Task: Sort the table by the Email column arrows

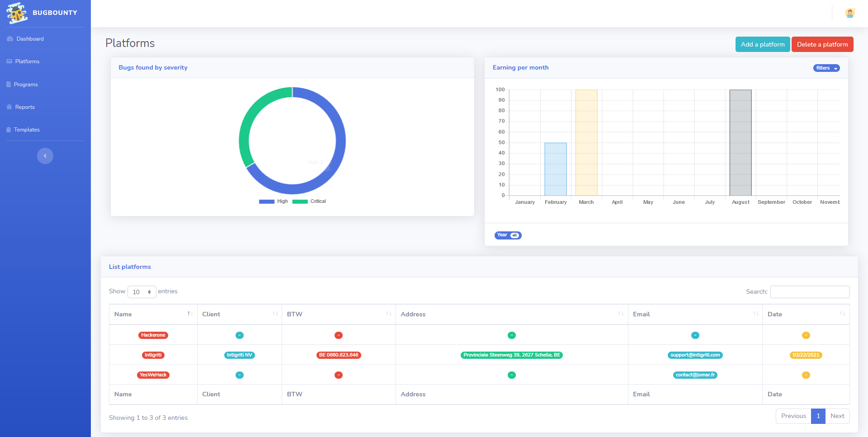Action: coord(755,314)
